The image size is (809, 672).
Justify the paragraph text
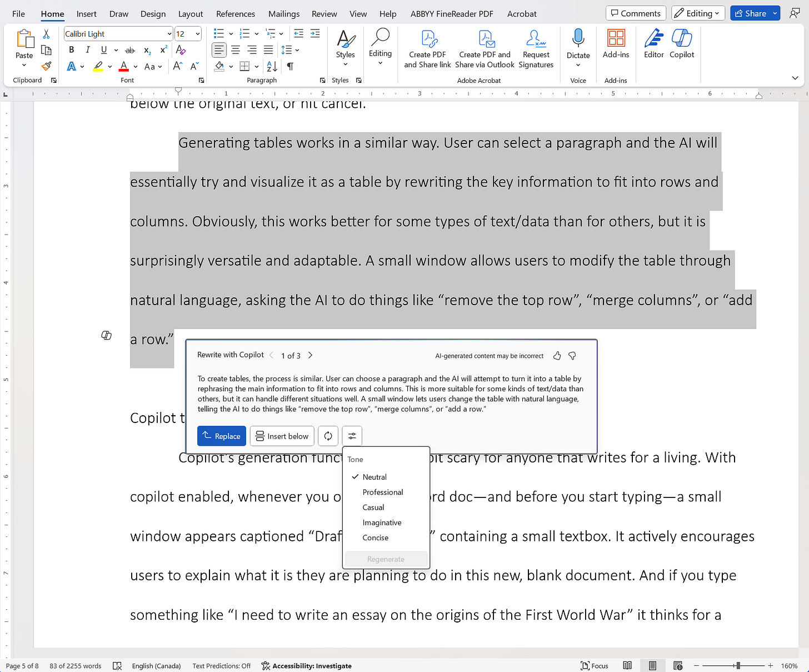(268, 50)
